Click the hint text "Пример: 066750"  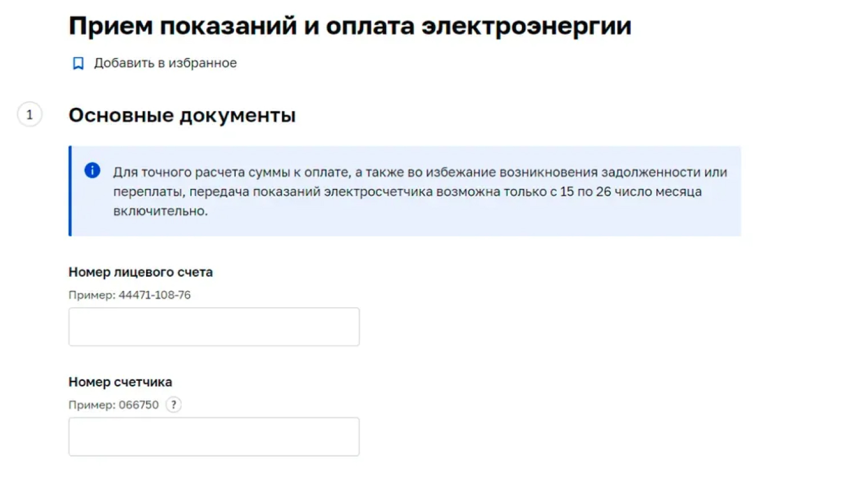(114, 405)
